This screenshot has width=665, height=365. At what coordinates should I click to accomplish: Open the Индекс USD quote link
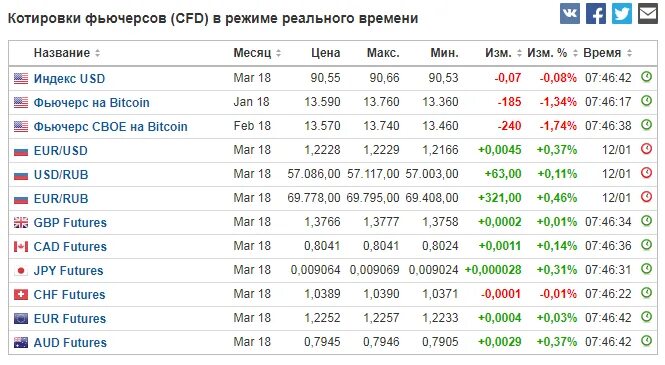[x=69, y=78]
